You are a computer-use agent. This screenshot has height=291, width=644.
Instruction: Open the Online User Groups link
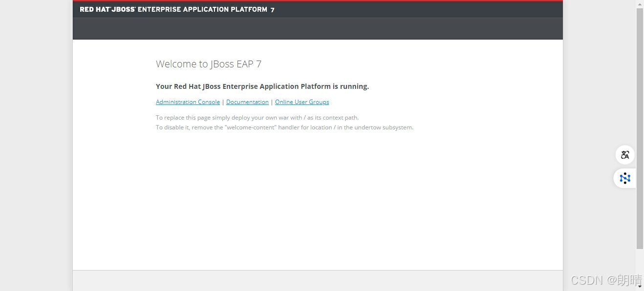(302, 102)
